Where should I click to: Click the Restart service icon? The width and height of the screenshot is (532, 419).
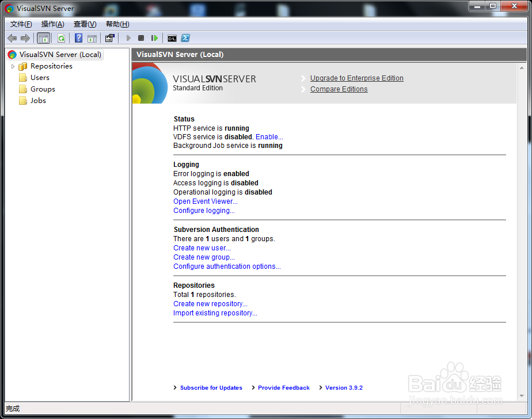tap(154, 38)
